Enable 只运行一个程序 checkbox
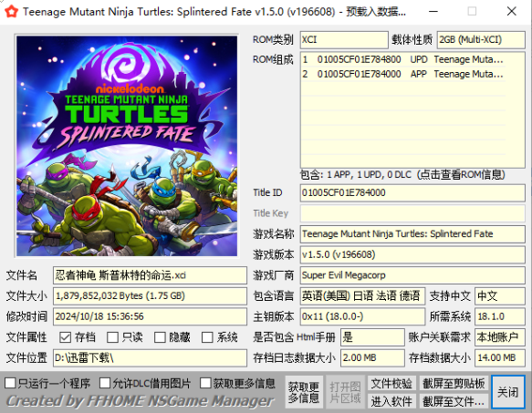This screenshot has width=532, height=413. (10, 383)
